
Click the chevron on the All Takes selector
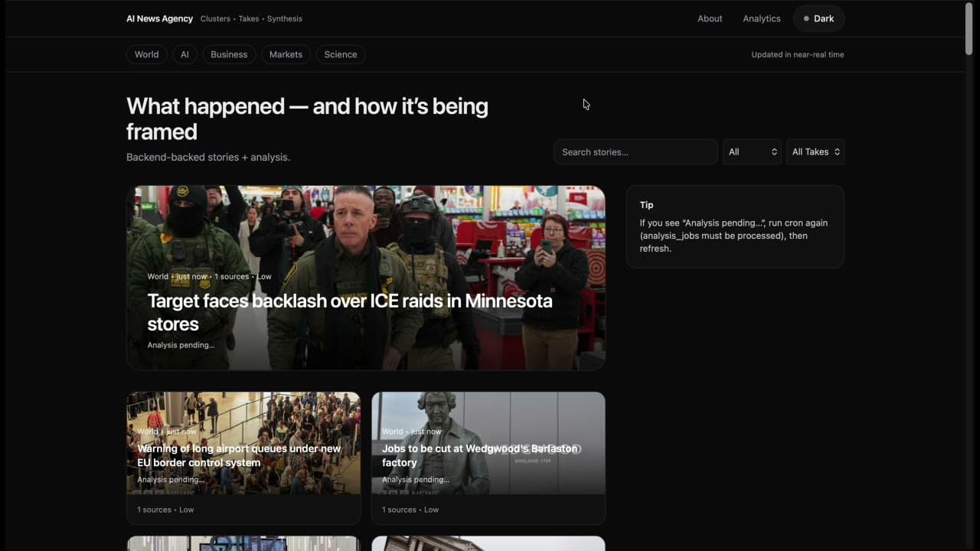[x=837, y=152]
